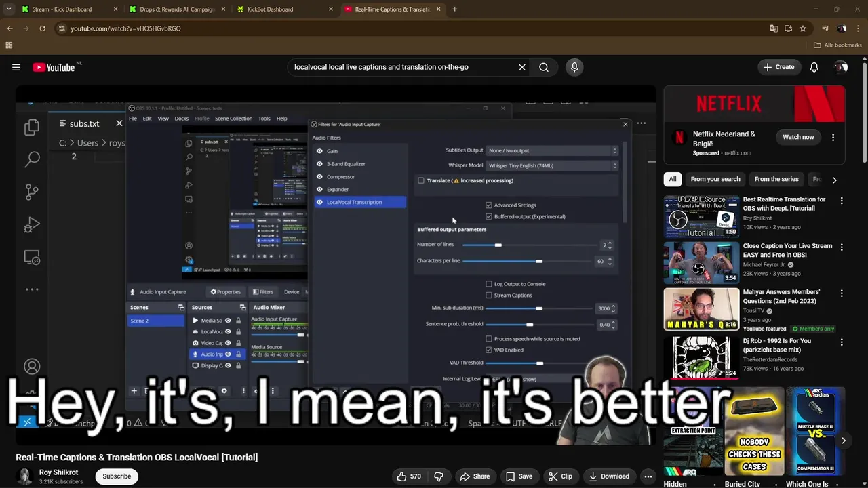This screenshot has height=488, width=868.
Task: Select the From your search chip
Action: coord(715,179)
